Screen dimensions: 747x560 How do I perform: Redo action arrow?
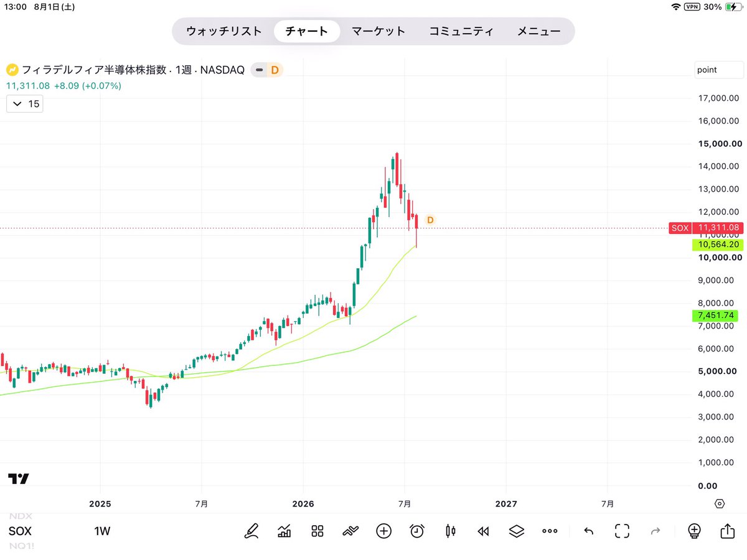(x=655, y=531)
